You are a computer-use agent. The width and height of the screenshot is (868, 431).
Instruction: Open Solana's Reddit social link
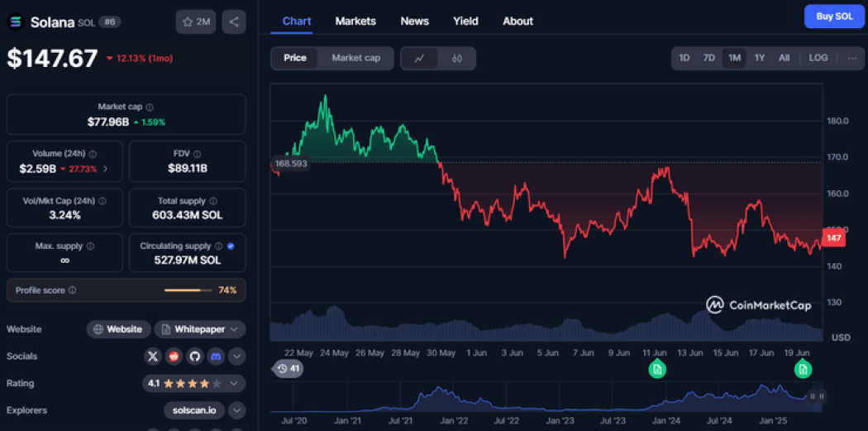[174, 357]
